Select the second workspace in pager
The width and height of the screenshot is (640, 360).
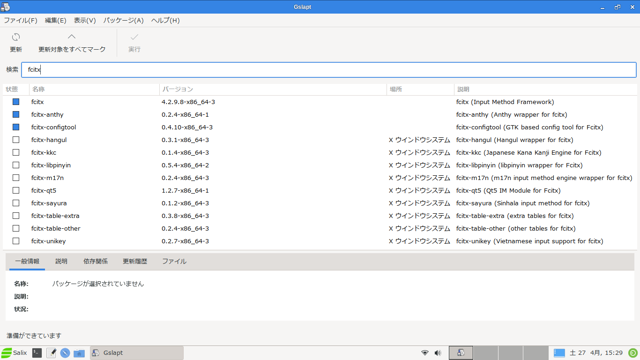(486, 353)
